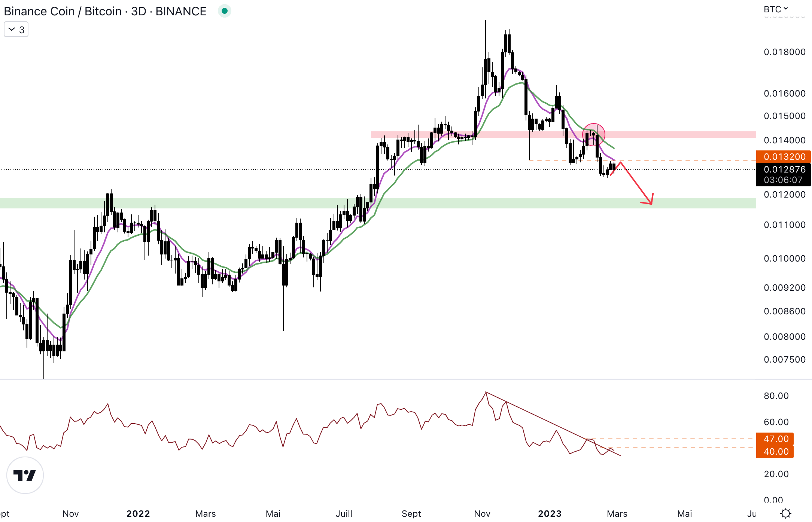
Task: Click the 2022 label on time axis
Action: (x=138, y=513)
